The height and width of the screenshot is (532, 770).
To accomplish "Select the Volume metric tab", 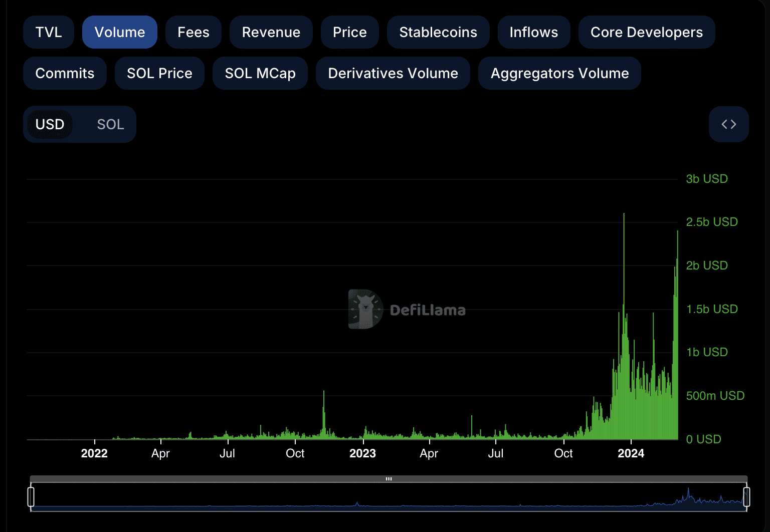I will 119,32.
